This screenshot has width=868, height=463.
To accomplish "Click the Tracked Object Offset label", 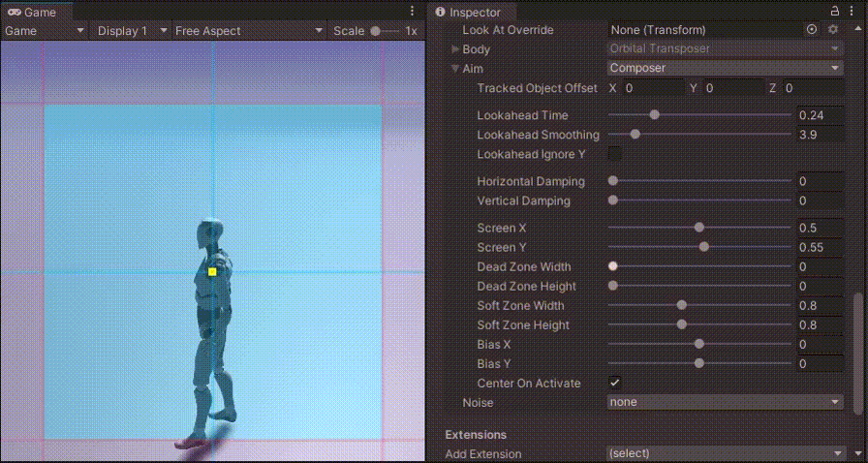I will click(537, 88).
